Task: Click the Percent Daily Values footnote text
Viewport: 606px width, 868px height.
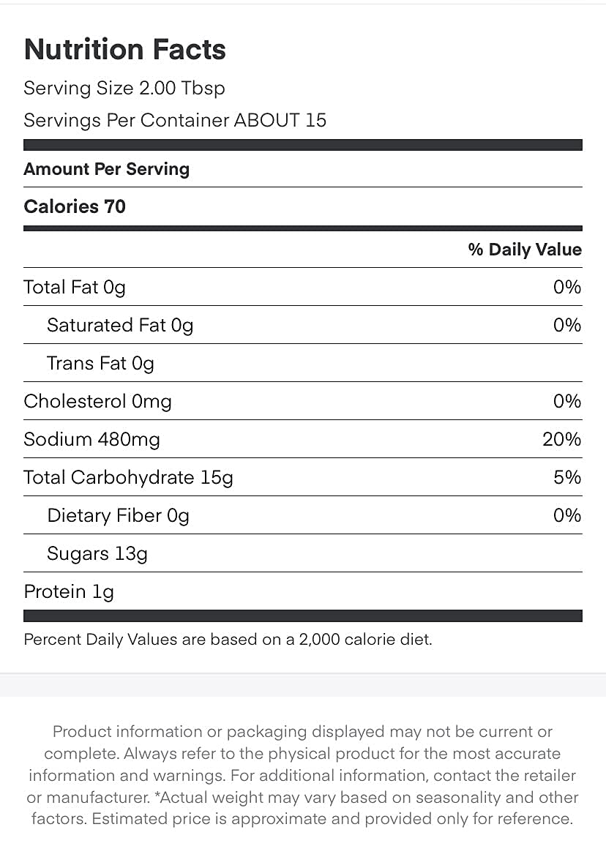Action: pos(228,640)
